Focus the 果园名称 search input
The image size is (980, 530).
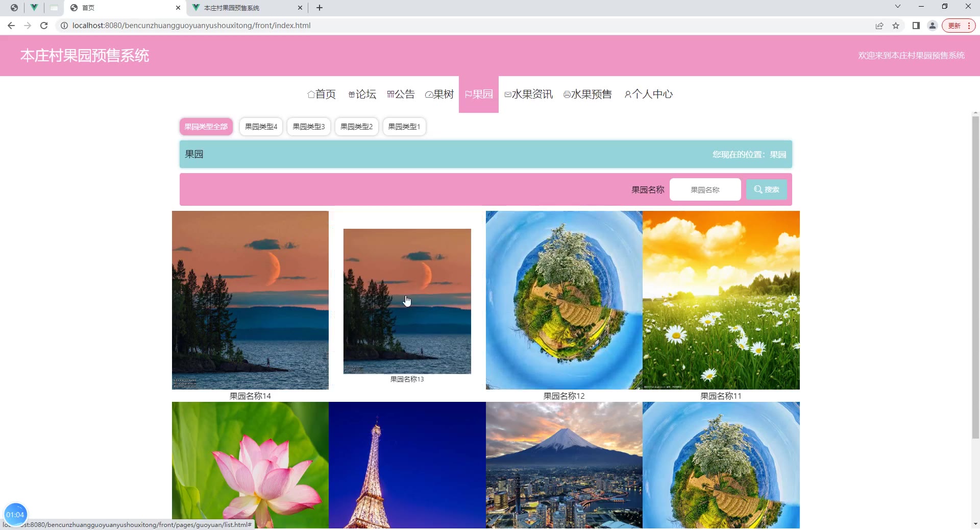705,189
